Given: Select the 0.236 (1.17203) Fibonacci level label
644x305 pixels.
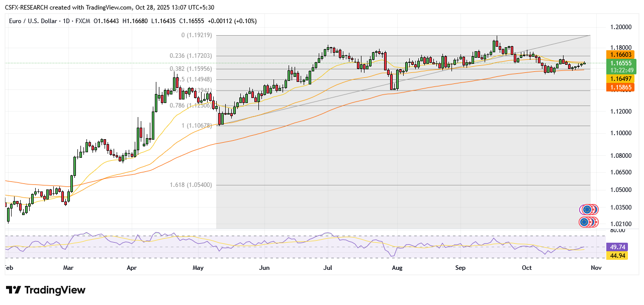Looking at the screenshot, I should coord(191,56).
